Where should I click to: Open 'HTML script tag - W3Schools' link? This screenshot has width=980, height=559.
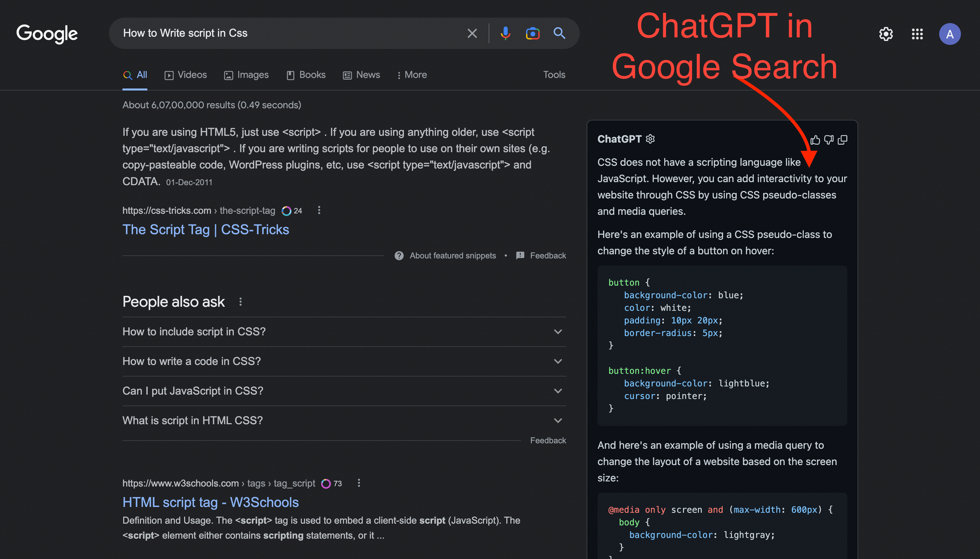pyautogui.click(x=211, y=502)
